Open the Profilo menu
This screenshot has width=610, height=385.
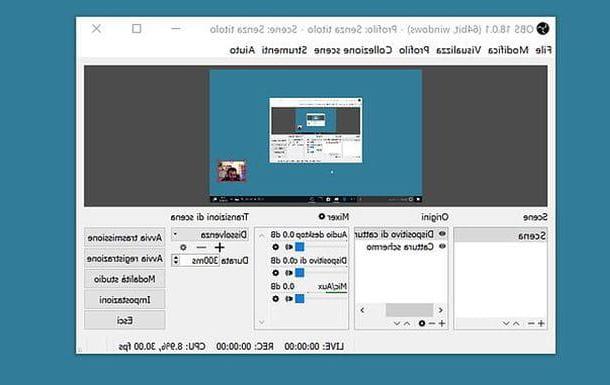[x=414, y=50]
